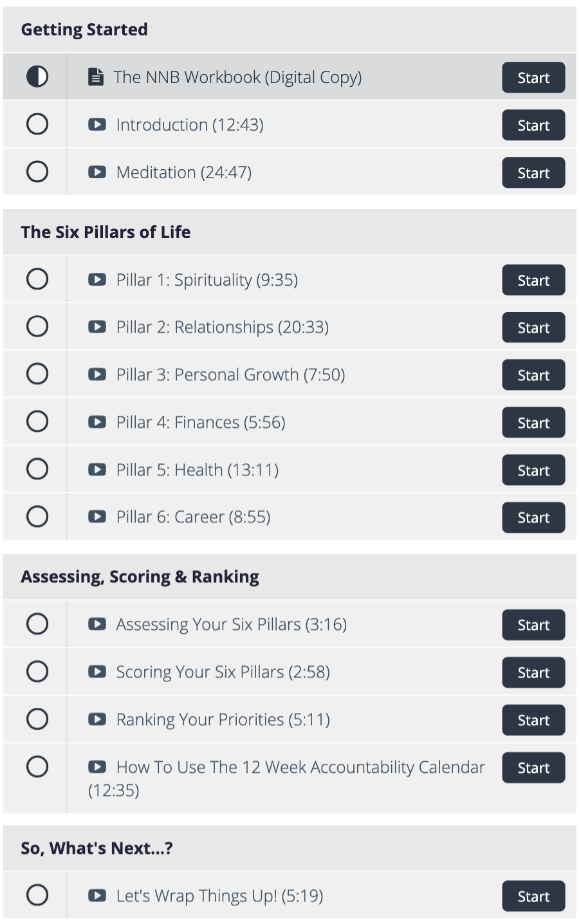The width and height of the screenshot is (581, 924).
Task: Click video icon for Pillar 4: Finances
Action: coord(97,423)
